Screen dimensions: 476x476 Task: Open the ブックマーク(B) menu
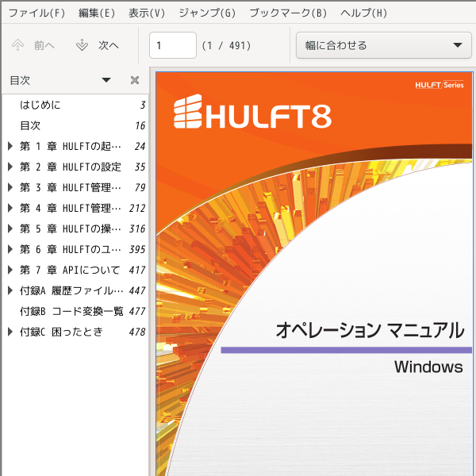288,13
